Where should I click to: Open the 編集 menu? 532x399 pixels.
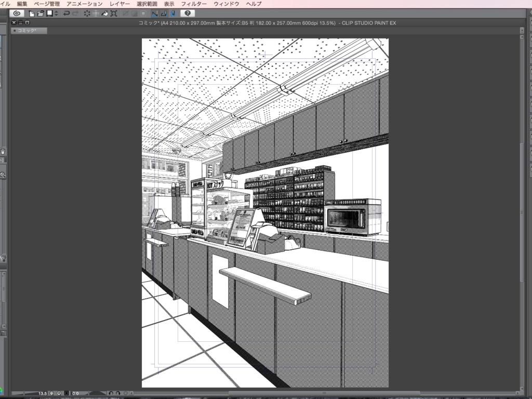(22, 4)
